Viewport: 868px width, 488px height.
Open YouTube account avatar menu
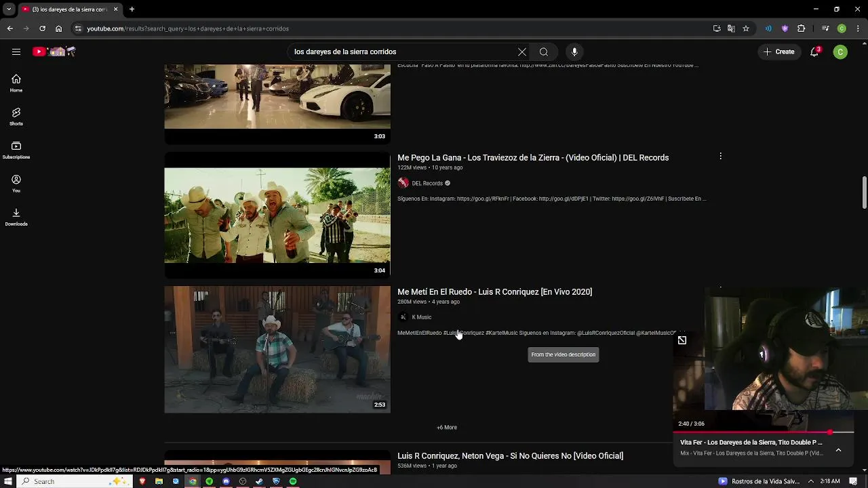(840, 52)
